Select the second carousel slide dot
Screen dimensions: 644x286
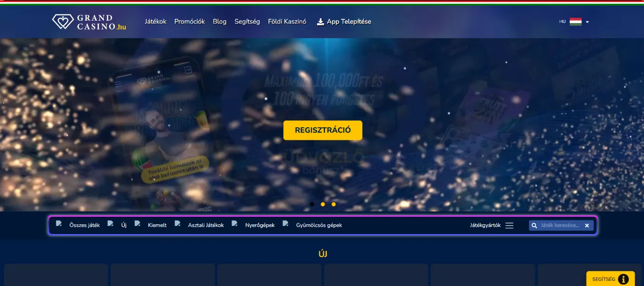coord(323,204)
